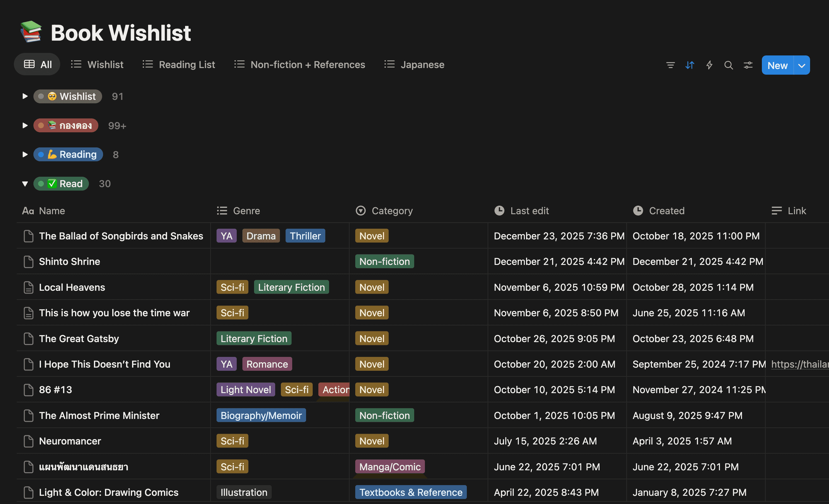Click page icon beside Shinto Shrine

click(x=29, y=261)
